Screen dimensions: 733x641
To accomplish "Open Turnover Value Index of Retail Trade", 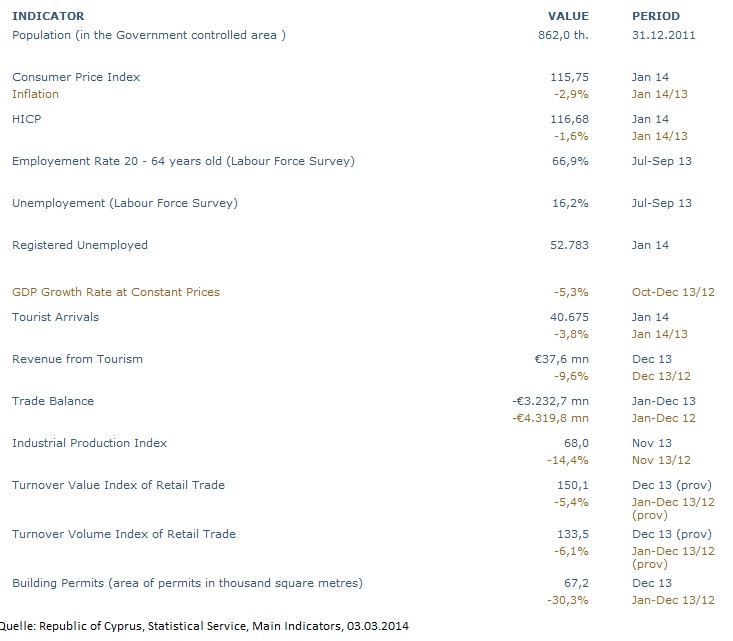I will 118,485.
